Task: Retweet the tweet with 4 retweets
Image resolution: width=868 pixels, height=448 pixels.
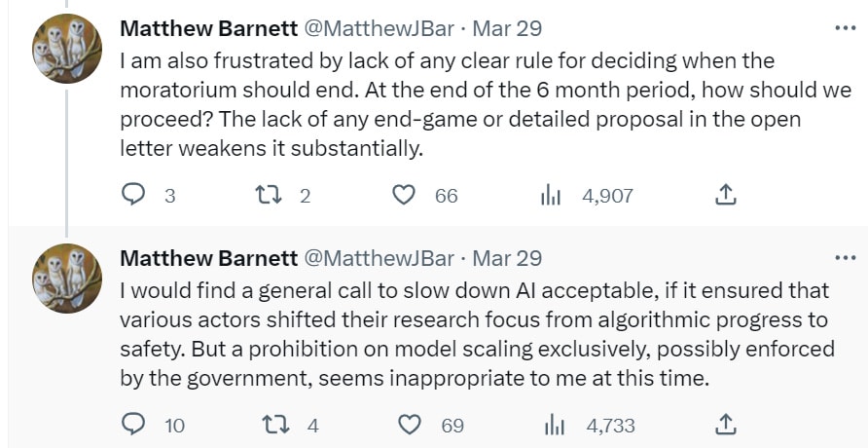Action: (x=276, y=425)
